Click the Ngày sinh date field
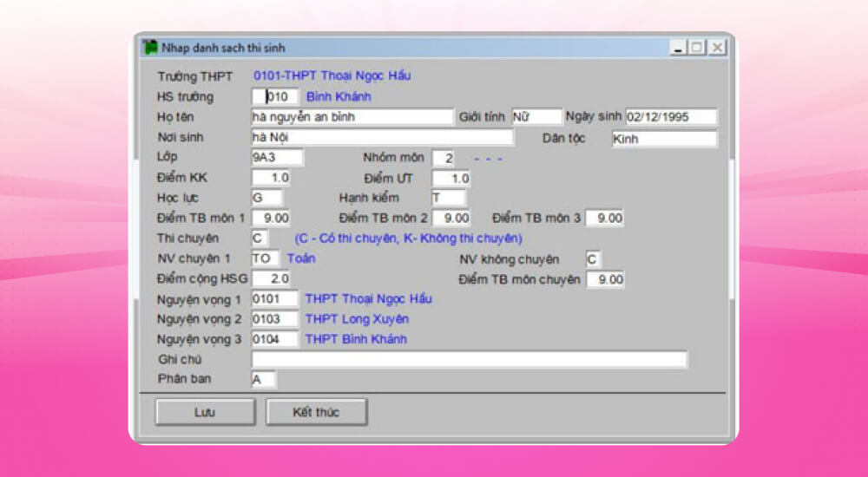The height and width of the screenshot is (477, 868). [x=670, y=116]
